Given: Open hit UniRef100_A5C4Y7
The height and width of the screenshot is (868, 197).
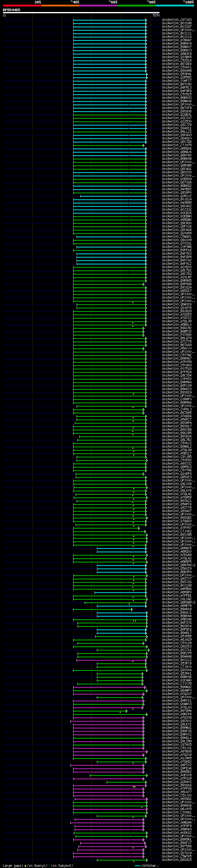Looking at the screenshot, I should (x=177, y=792).
